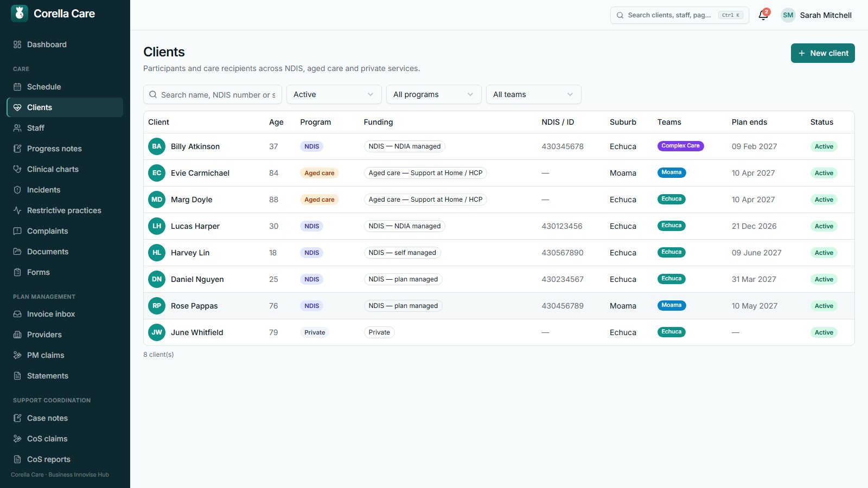This screenshot has width=868, height=488.
Task: Open Dashboard in the sidebar
Action: pos(65,44)
